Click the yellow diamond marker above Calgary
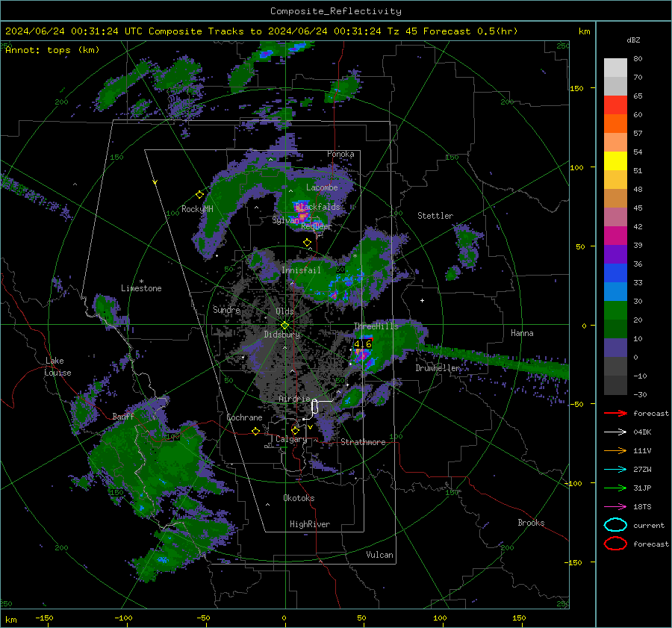The height and width of the screenshot is (628, 672). click(x=295, y=430)
